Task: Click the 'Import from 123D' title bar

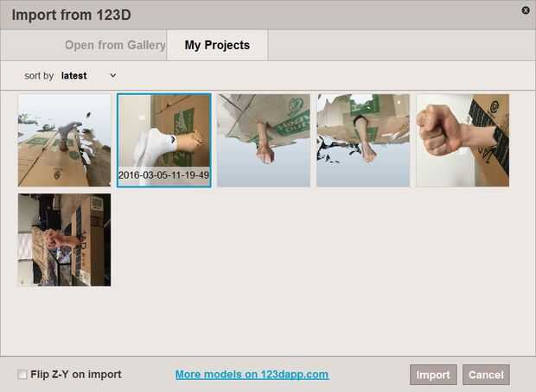Action: [x=268, y=15]
